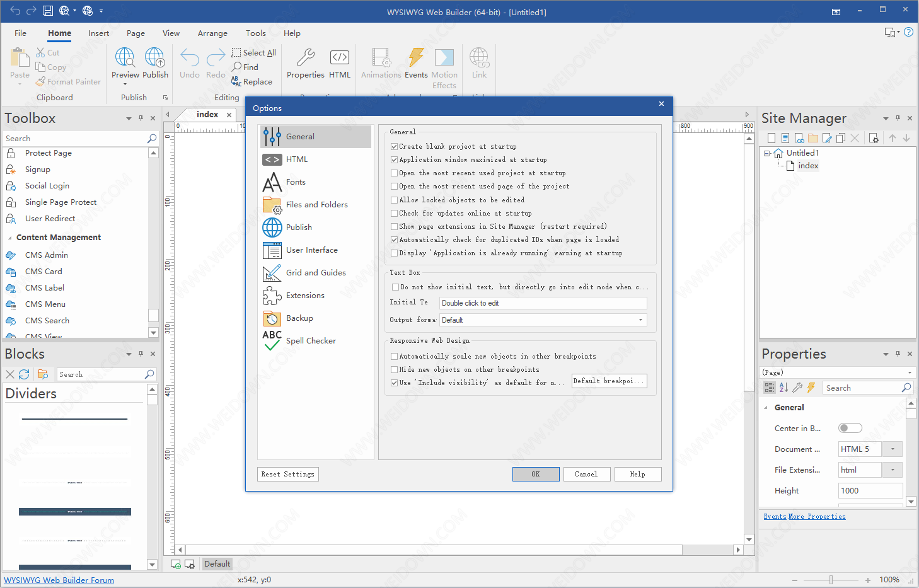Open the WYSIWYG Web Builder Forum link

pos(59,580)
